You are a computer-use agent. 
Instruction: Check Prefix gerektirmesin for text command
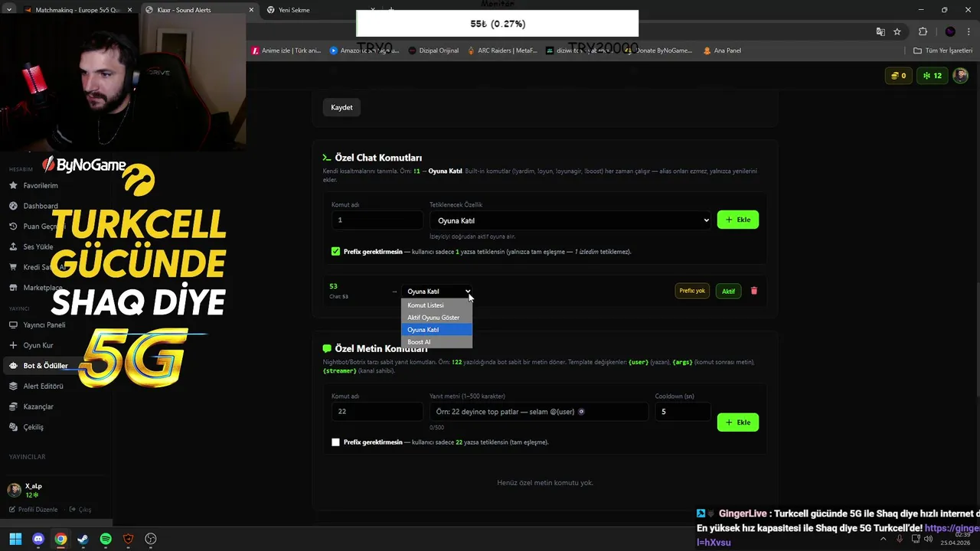(335, 442)
